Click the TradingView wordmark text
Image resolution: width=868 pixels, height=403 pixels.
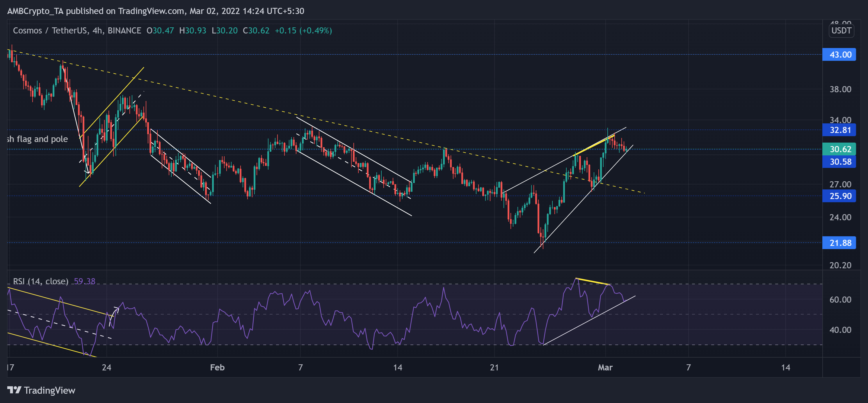pyautogui.click(x=49, y=390)
